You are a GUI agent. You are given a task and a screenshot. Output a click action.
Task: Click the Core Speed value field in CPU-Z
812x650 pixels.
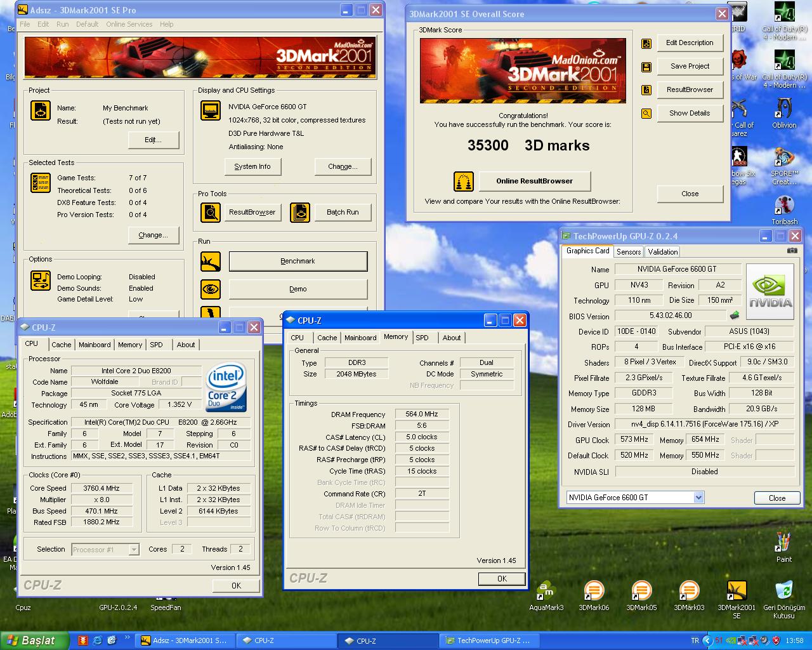tap(101, 488)
